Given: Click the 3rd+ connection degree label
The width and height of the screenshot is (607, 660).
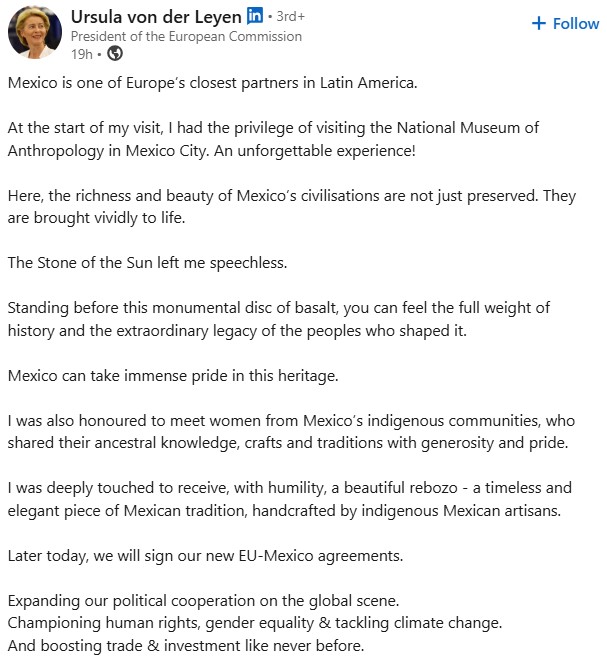Looking at the screenshot, I should coord(290,16).
